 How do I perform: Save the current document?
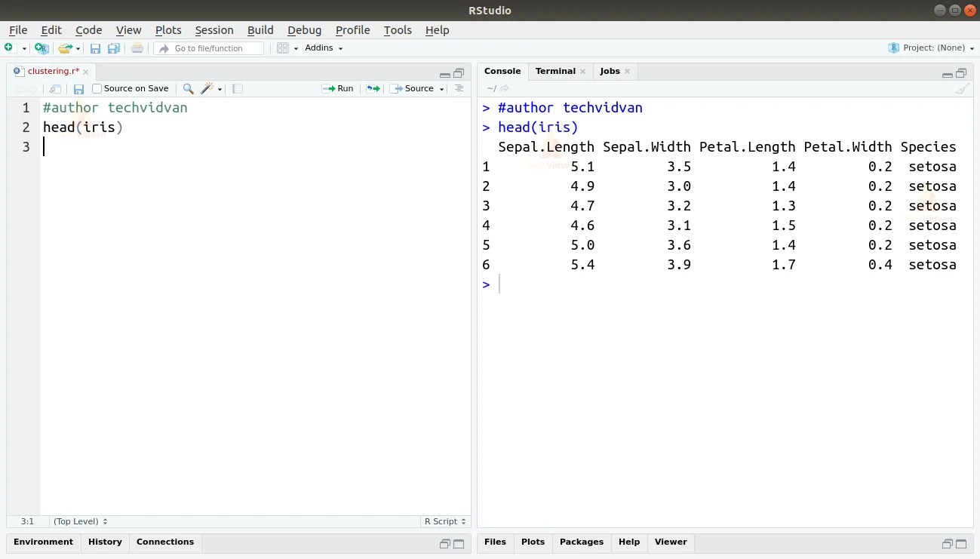pyautogui.click(x=96, y=48)
